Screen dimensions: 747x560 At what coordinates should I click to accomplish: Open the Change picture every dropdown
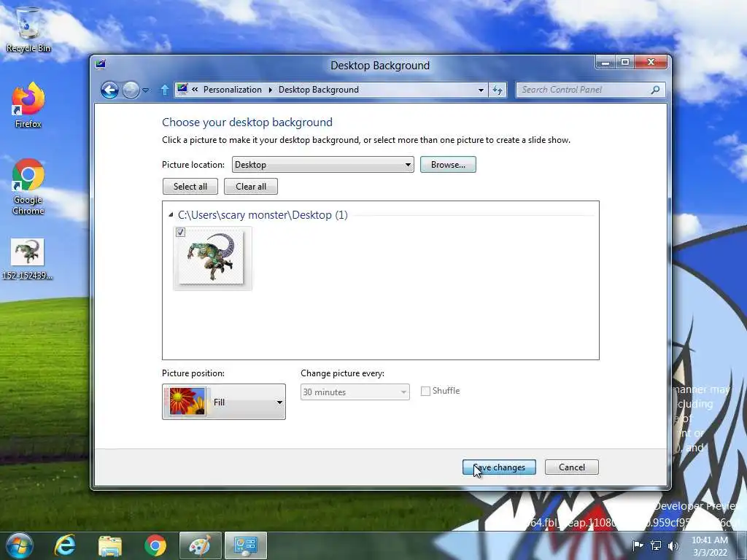click(x=355, y=392)
